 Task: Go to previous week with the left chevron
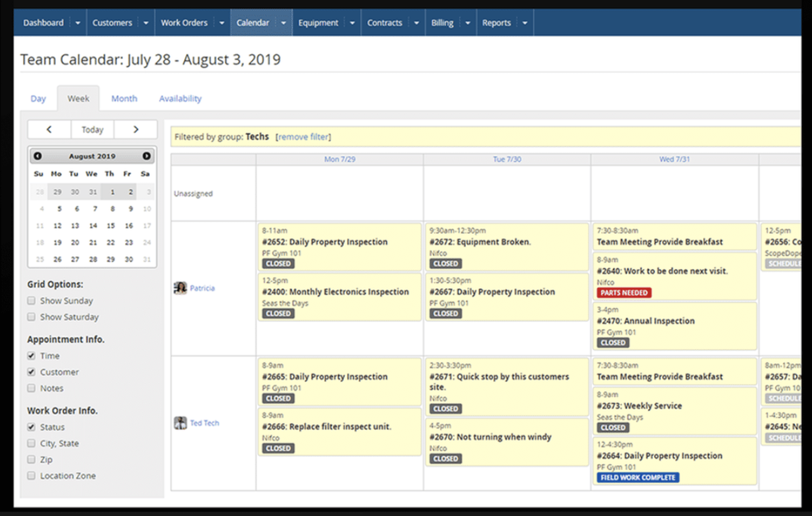[49, 129]
